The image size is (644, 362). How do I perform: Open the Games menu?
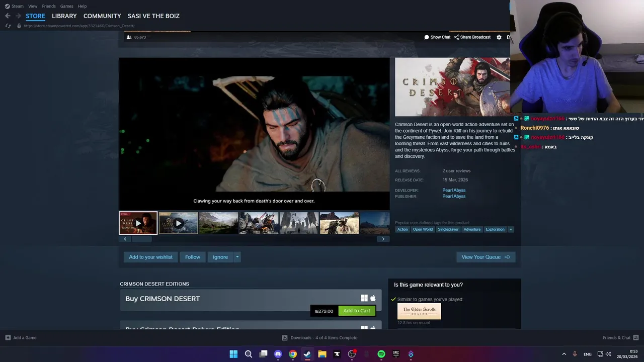pyautogui.click(x=66, y=6)
